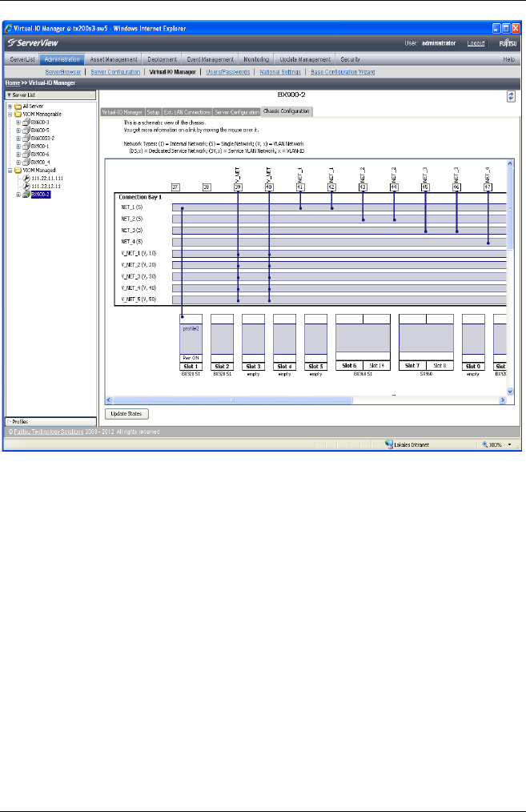The image size is (526, 812).
Task: Open the National Settings link
Action: click(280, 72)
